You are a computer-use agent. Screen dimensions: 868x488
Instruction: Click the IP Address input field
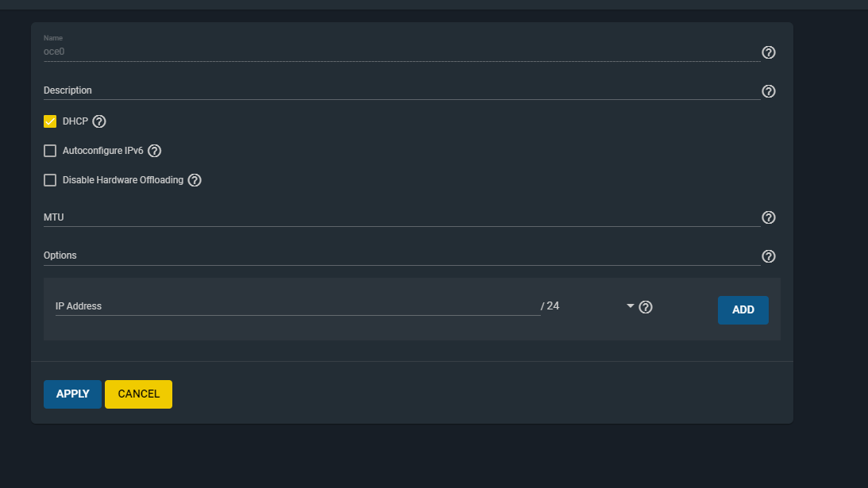(x=297, y=306)
